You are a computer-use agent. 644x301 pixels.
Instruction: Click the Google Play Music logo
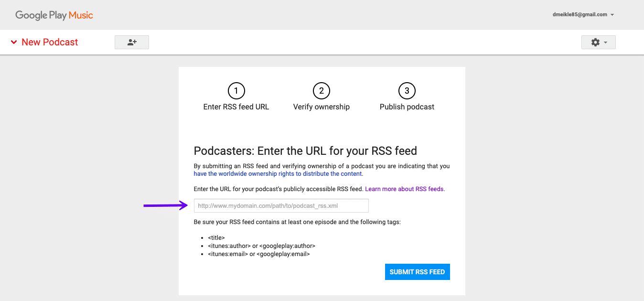(x=54, y=15)
